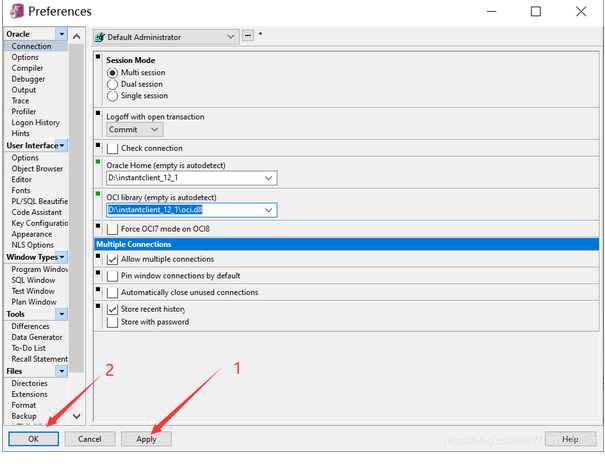Open Trace preferences
Viewport: 605px width, 464px height.
coord(20,101)
